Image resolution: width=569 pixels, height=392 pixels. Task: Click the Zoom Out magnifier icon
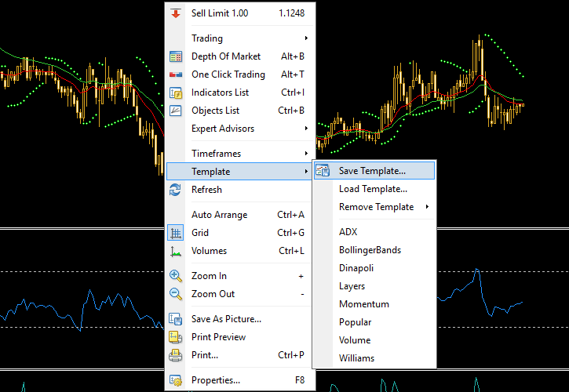click(176, 294)
